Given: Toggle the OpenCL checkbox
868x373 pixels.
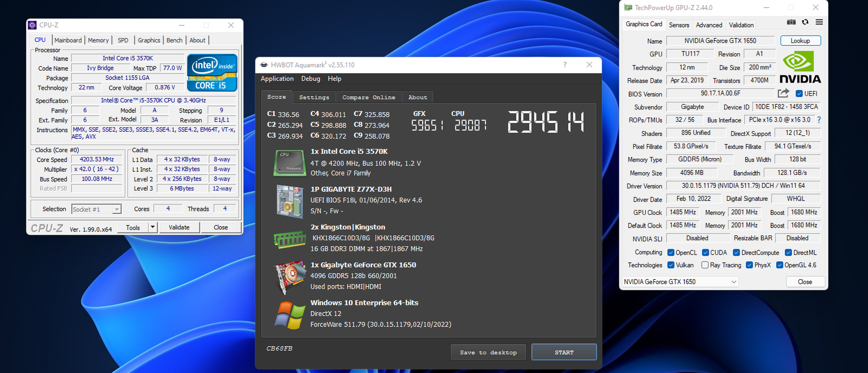Looking at the screenshot, I should click(671, 252).
